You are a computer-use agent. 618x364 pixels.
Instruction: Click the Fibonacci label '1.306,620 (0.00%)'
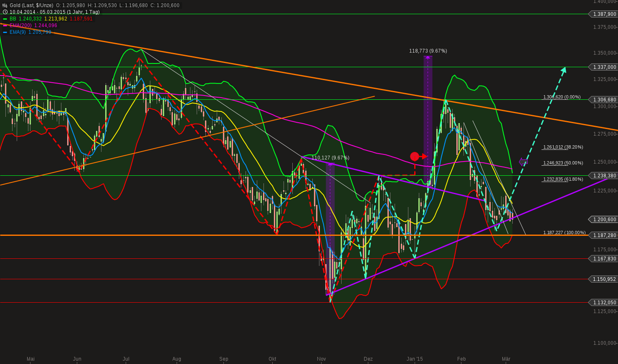coord(562,97)
